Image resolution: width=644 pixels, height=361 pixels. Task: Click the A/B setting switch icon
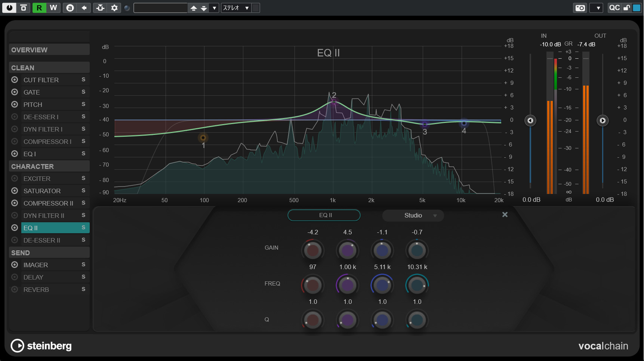click(70, 7)
